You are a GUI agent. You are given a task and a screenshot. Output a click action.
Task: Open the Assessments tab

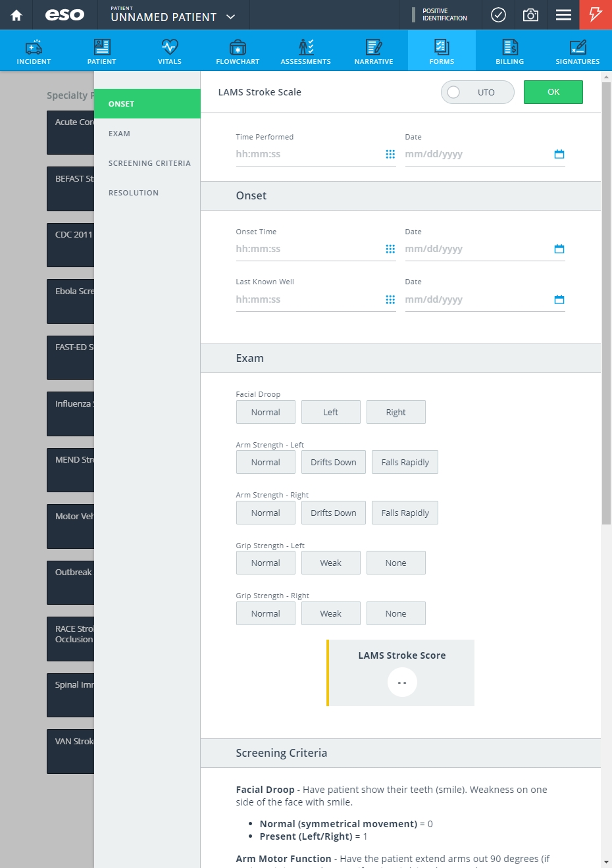click(x=306, y=51)
